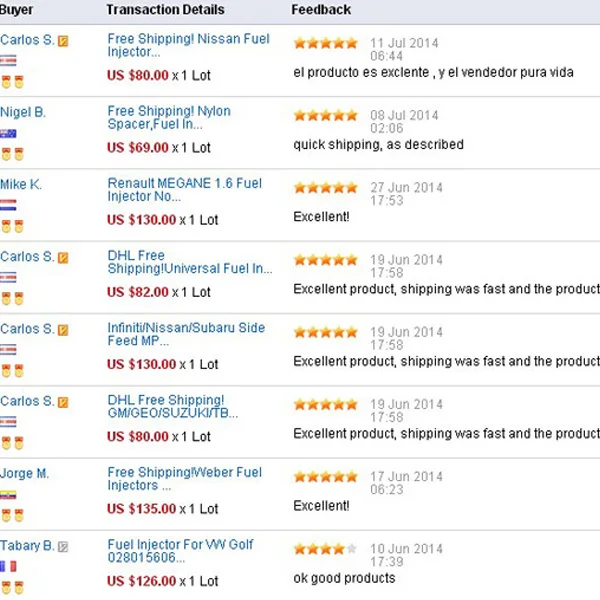Click the flag icon under Jorge M.
The image size is (600, 600).
8,495
